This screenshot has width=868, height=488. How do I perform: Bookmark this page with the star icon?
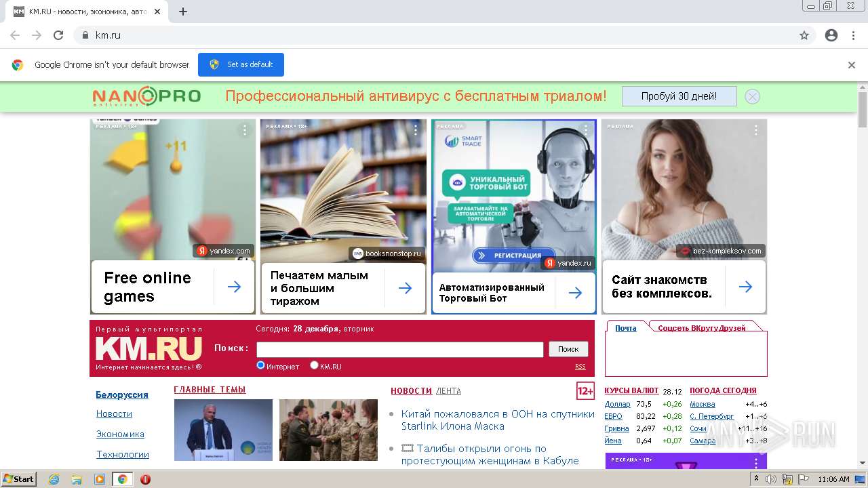click(x=804, y=35)
